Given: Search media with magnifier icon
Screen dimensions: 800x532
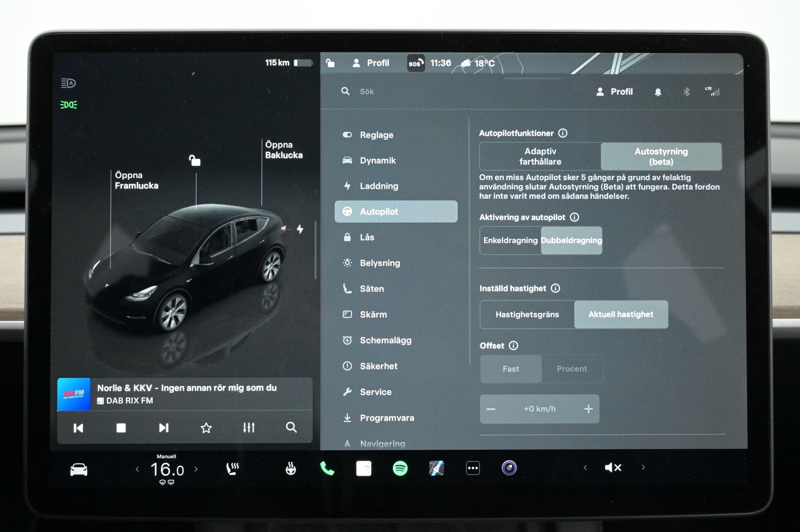Looking at the screenshot, I should (x=291, y=427).
